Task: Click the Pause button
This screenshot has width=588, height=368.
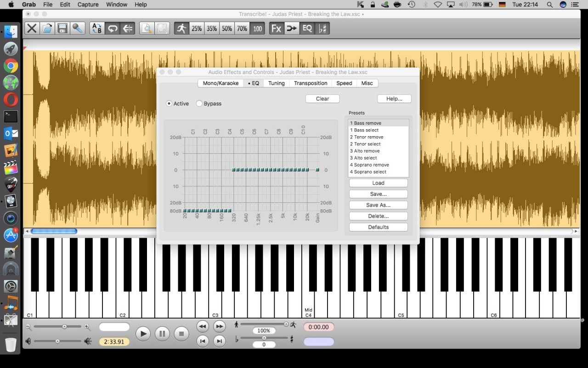Action: [x=162, y=334]
